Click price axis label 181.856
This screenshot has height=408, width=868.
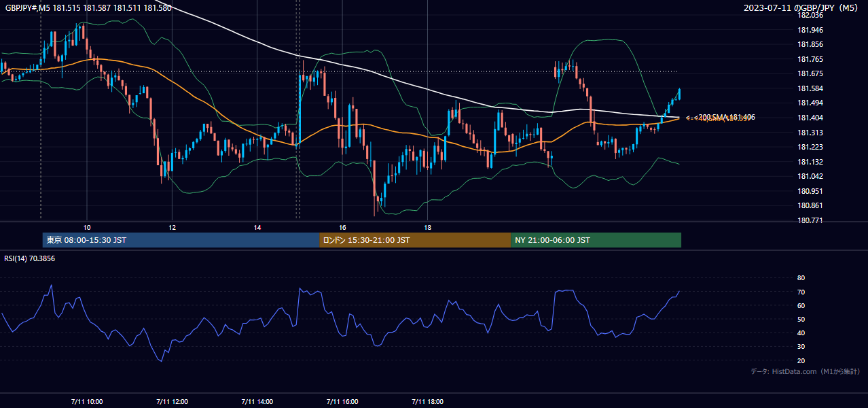tap(810, 44)
